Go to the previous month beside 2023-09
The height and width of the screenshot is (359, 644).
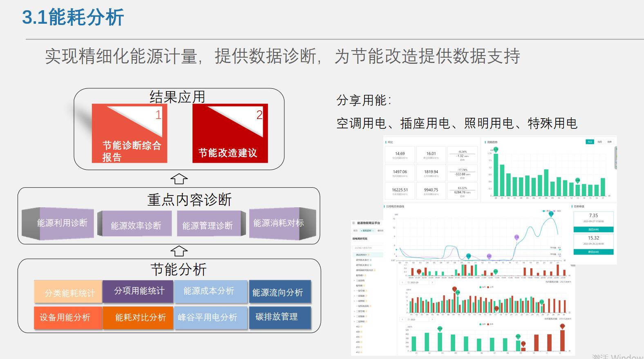pos(402,283)
